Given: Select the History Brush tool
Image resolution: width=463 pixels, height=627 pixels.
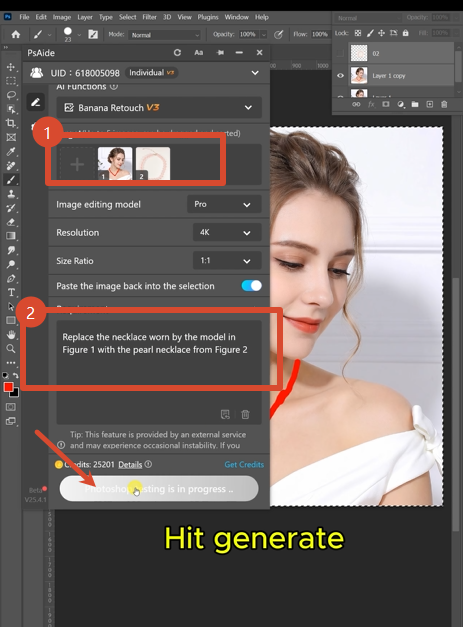Looking at the screenshot, I should coord(11,208).
